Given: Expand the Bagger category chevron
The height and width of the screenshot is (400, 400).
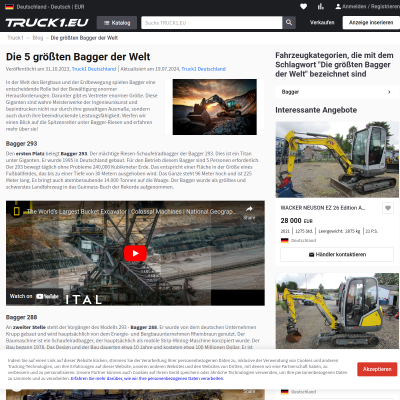Looking at the screenshot, I should pos(389,92).
